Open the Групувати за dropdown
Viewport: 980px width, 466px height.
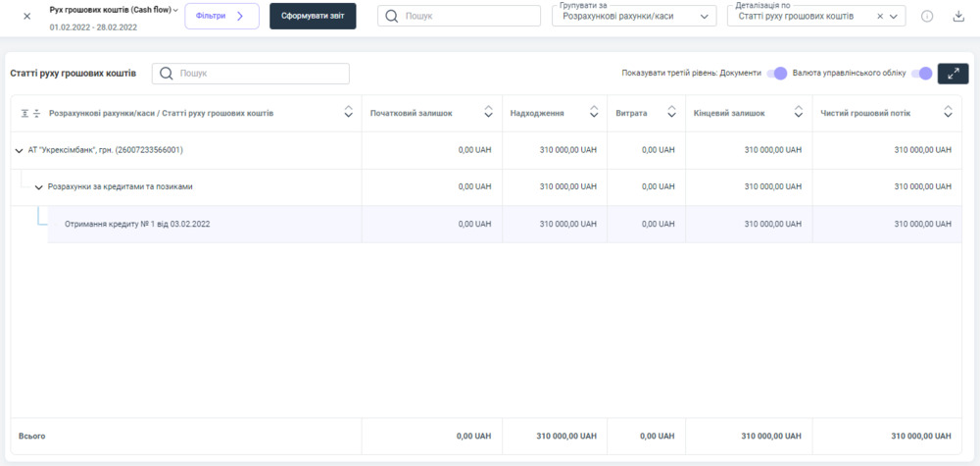[633, 17]
